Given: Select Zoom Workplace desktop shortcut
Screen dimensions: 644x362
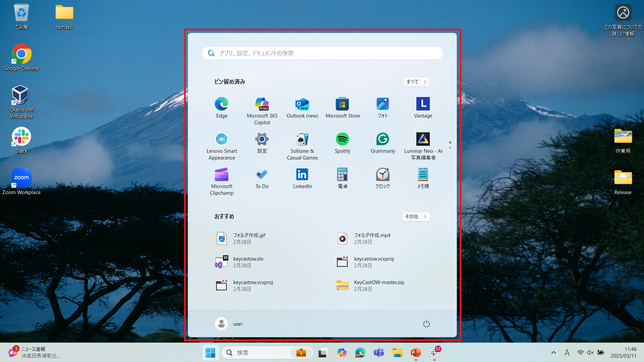Looking at the screenshot, I should tap(21, 182).
